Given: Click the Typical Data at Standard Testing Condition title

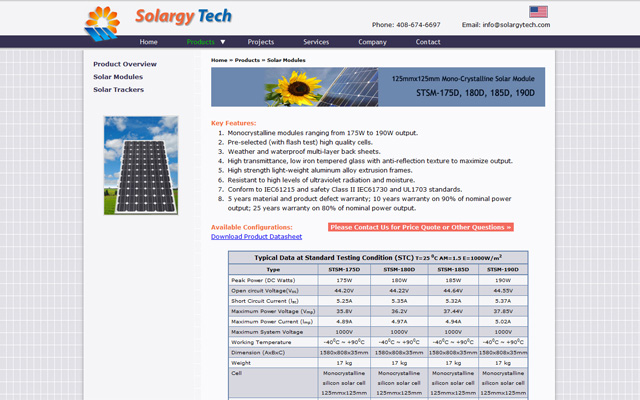Looking at the screenshot, I should click(x=378, y=258).
